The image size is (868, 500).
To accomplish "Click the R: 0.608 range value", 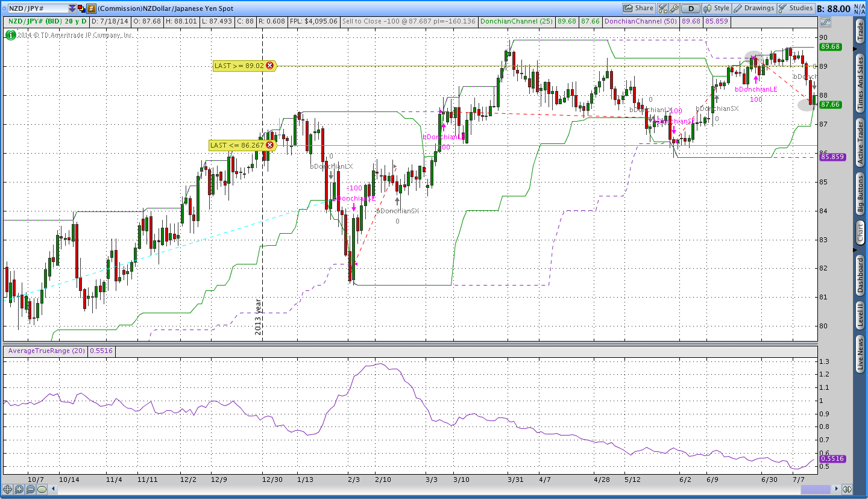I will (x=272, y=22).
